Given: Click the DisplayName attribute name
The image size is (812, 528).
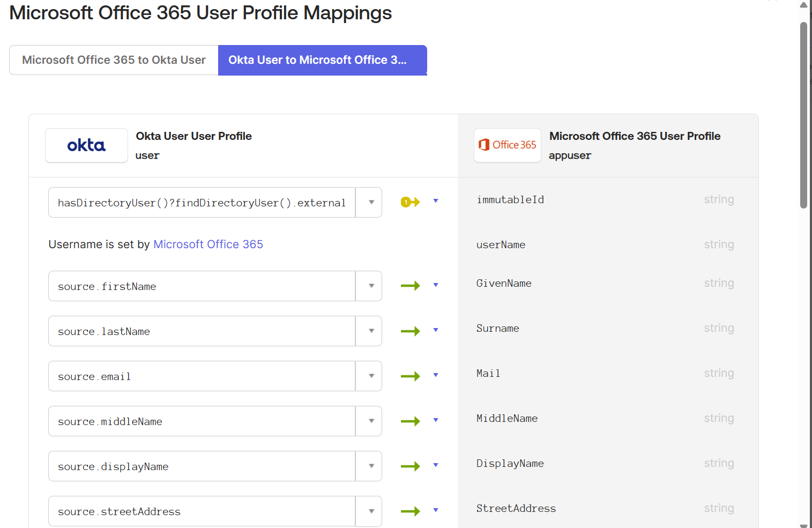Looking at the screenshot, I should (510, 463).
